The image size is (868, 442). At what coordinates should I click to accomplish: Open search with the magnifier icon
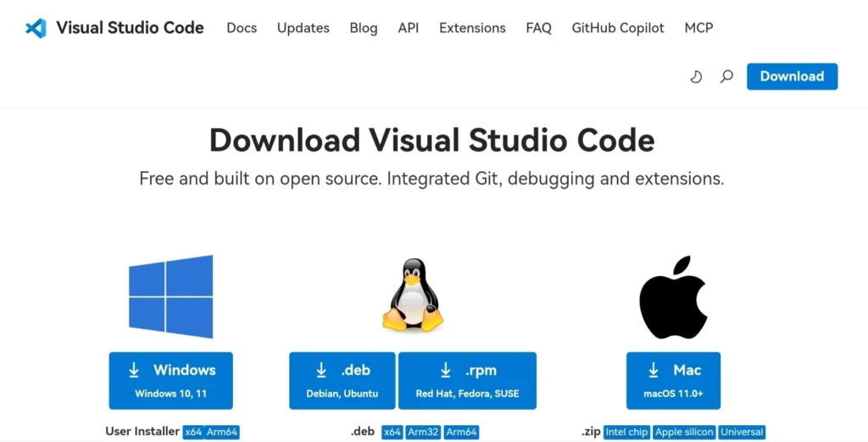click(726, 76)
